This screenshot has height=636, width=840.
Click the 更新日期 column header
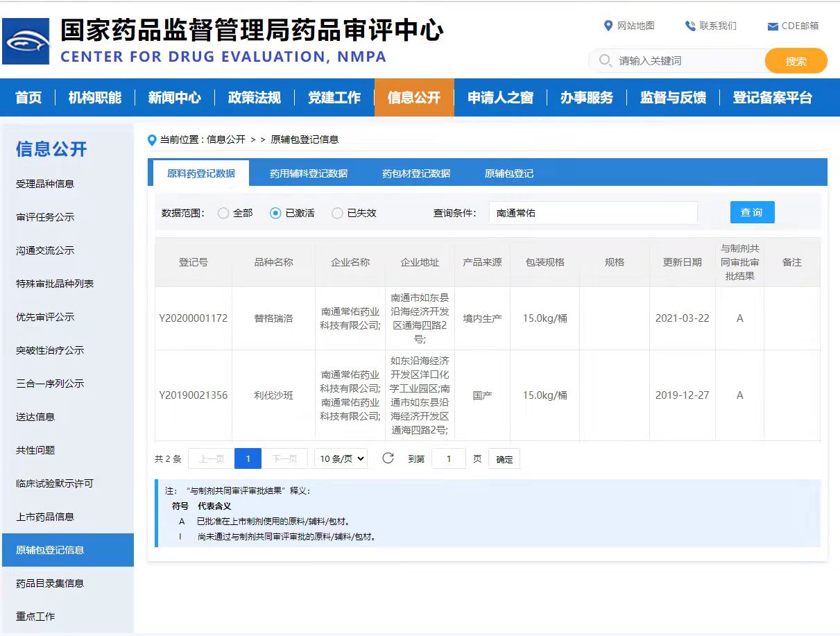(x=683, y=262)
